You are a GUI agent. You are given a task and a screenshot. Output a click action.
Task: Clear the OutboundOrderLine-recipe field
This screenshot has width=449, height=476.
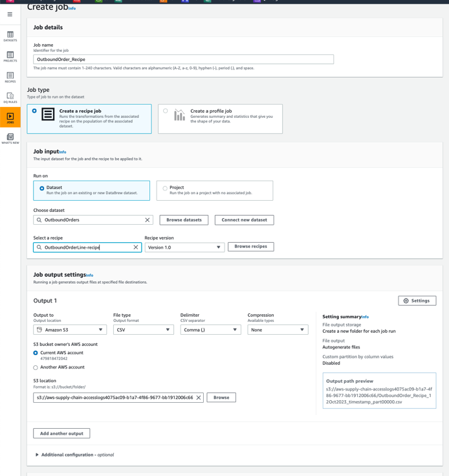[136, 247]
